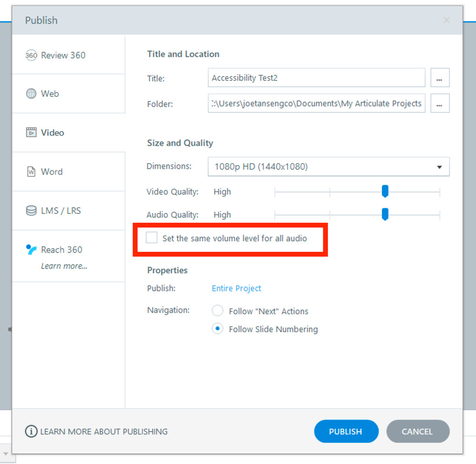Click the Video Quality slider handle
The width and height of the screenshot is (476, 464).
pos(385,192)
